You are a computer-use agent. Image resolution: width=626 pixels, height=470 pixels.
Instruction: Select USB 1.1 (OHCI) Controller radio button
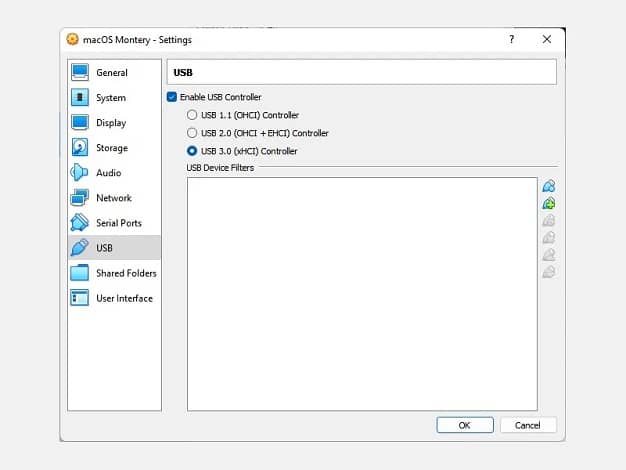coord(192,115)
